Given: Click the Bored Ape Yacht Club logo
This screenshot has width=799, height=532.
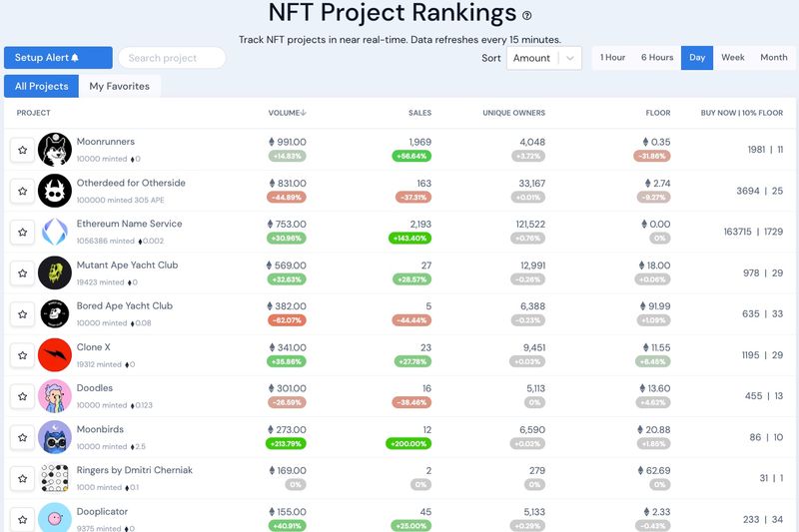Looking at the screenshot, I should click(x=55, y=314).
